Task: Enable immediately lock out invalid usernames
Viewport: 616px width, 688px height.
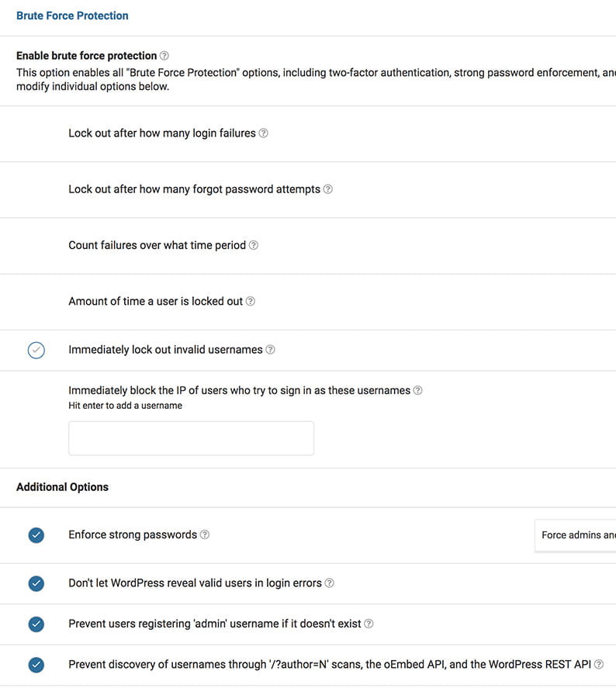Action: [36, 350]
